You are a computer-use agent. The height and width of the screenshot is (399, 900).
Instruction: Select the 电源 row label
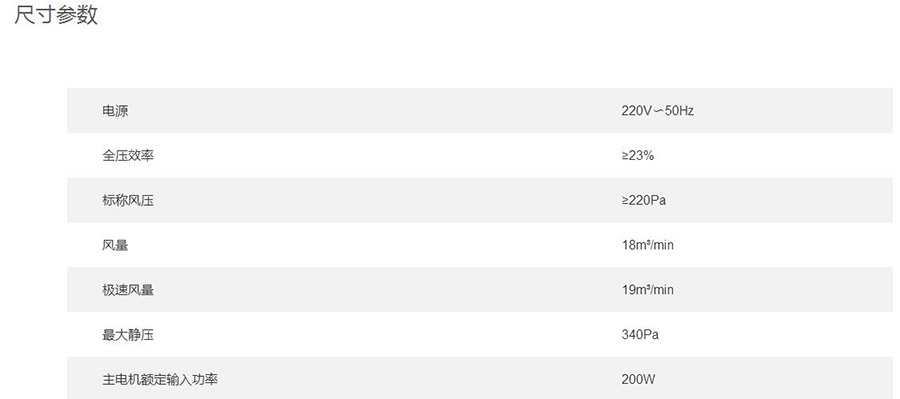[115, 111]
